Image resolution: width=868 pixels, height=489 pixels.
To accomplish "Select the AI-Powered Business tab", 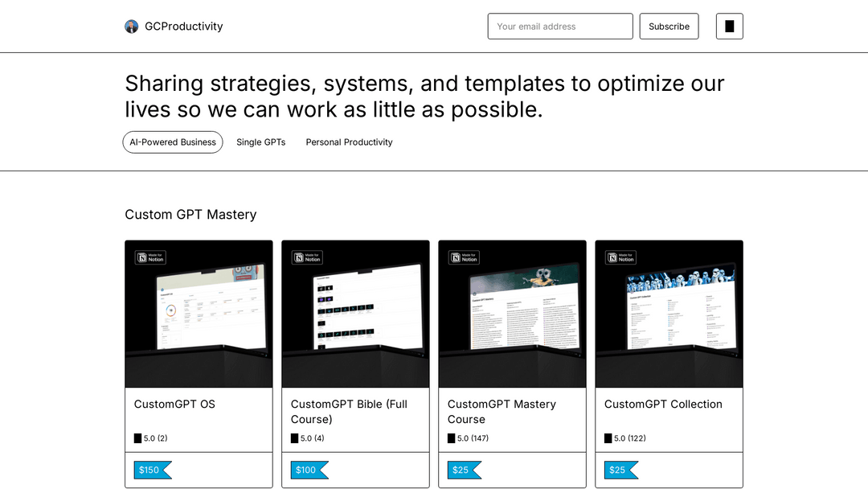I will (173, 142).
